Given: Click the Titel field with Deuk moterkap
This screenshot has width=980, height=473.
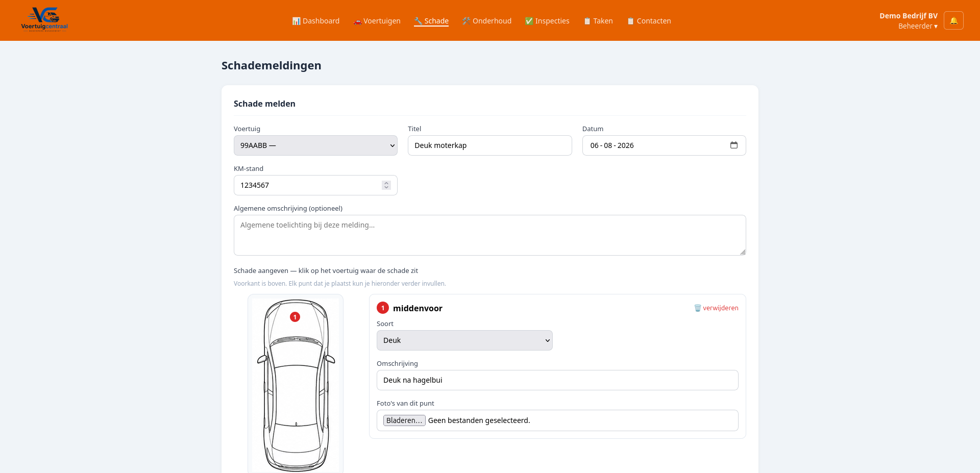Looking at the screenshot, I should pos(489,145).
